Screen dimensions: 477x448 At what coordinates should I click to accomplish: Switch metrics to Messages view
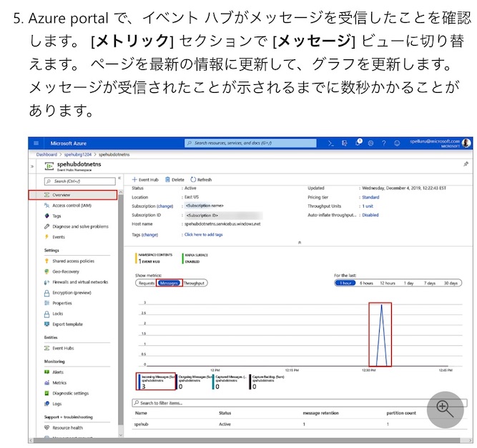169,283
